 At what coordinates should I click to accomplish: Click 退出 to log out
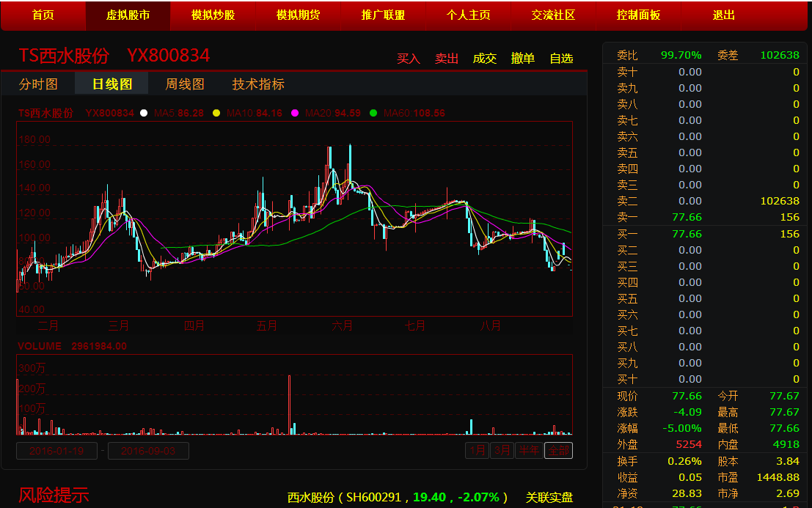pyautogui.click(x=723, y=15)
